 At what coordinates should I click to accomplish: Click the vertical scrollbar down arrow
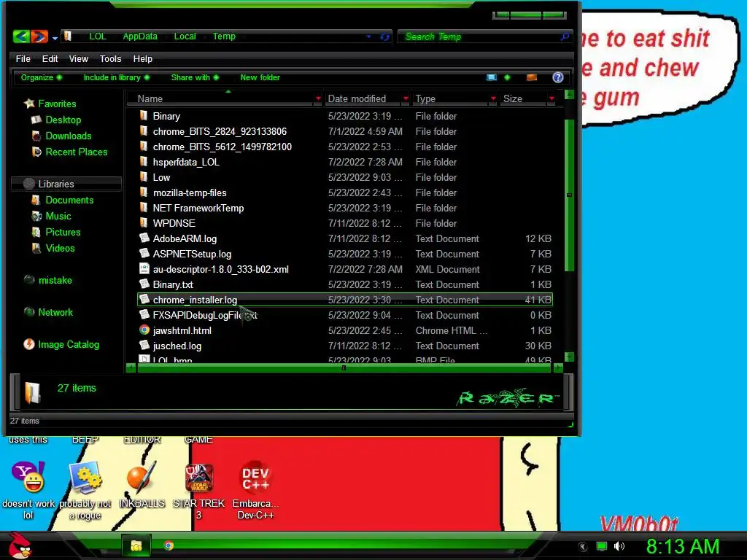569,357
